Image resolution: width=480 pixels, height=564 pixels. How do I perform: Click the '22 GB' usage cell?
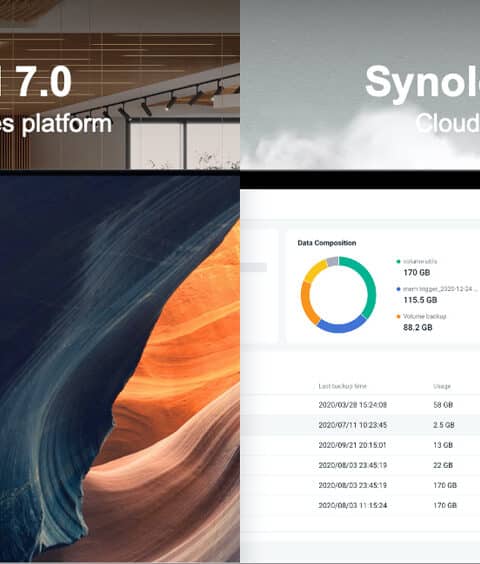tap(443, 465)
